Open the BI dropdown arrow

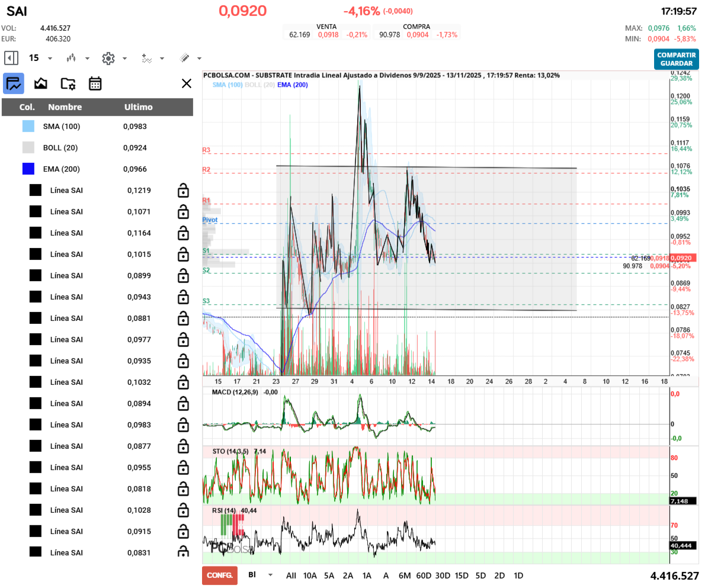coord(271,575)
